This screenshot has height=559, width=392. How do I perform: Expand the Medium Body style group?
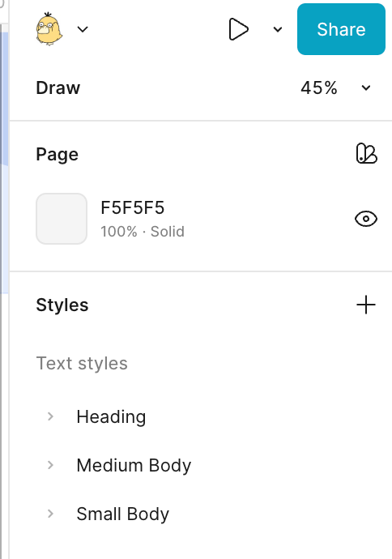tap(50, 465)
